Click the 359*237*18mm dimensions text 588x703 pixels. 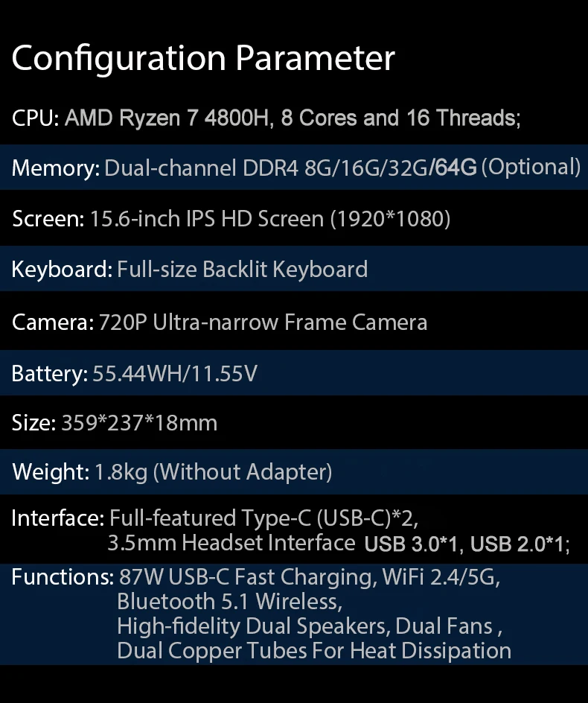pyautogui.click(x=139, y=423)
